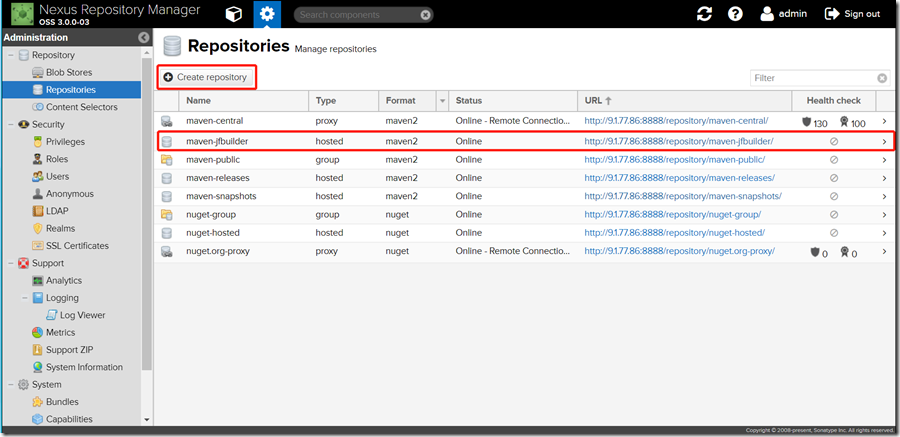Sort by the Type column header
900x437 pixels.
pyautogui.click(x=343, y=100)
